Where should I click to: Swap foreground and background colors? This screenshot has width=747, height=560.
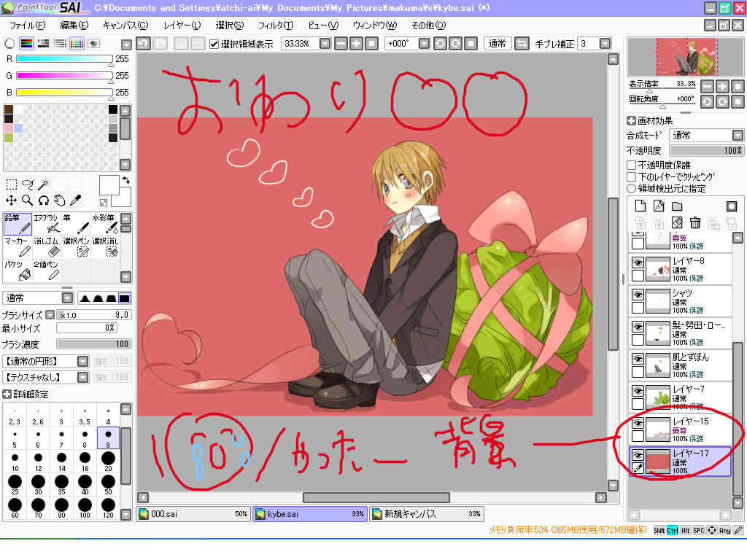click(x=125, y=181)
